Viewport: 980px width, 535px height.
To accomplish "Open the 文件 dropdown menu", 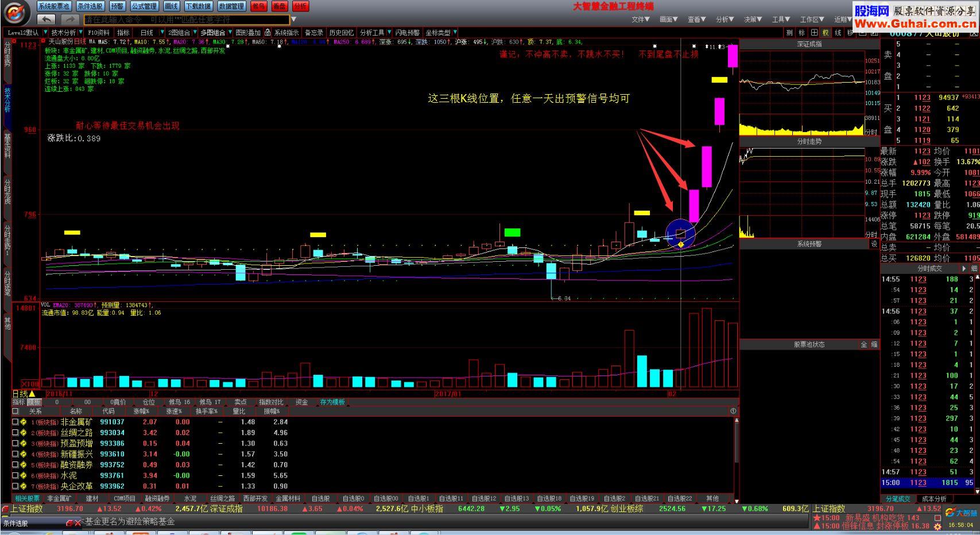I will tap(641, 20).
